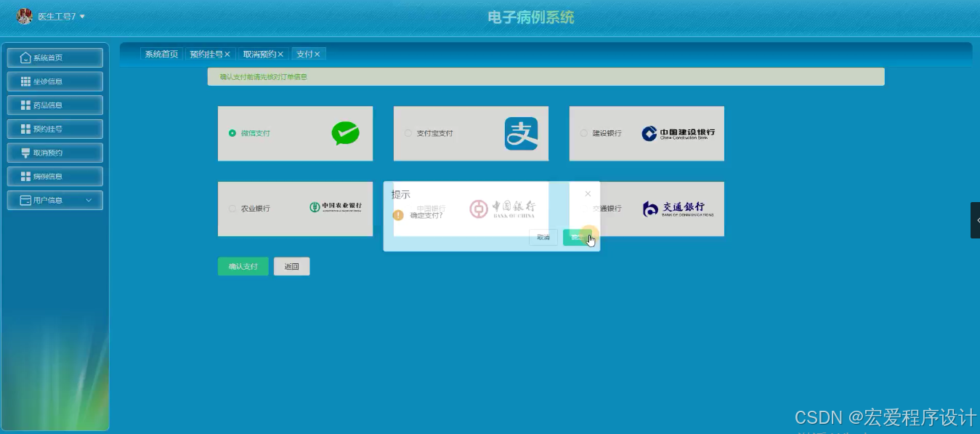
Task: Click the dark arrow handle on right edge
Action: pyautogui.click(x=976, y=220)
